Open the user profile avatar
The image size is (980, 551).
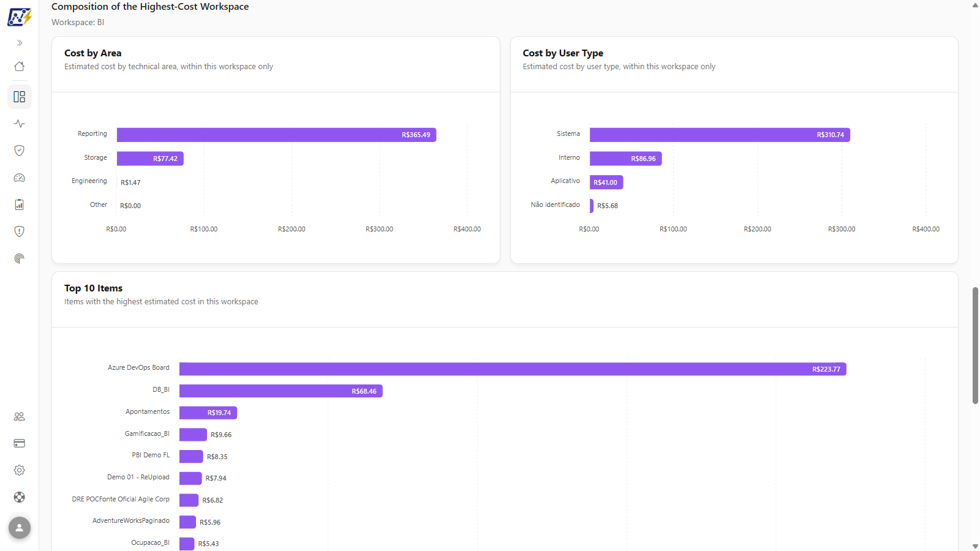20,528
